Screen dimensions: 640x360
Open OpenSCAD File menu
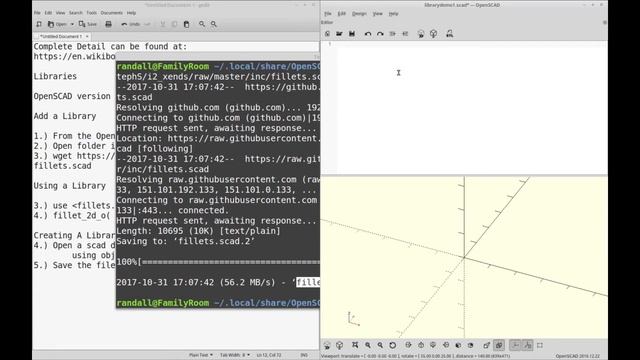328,13
